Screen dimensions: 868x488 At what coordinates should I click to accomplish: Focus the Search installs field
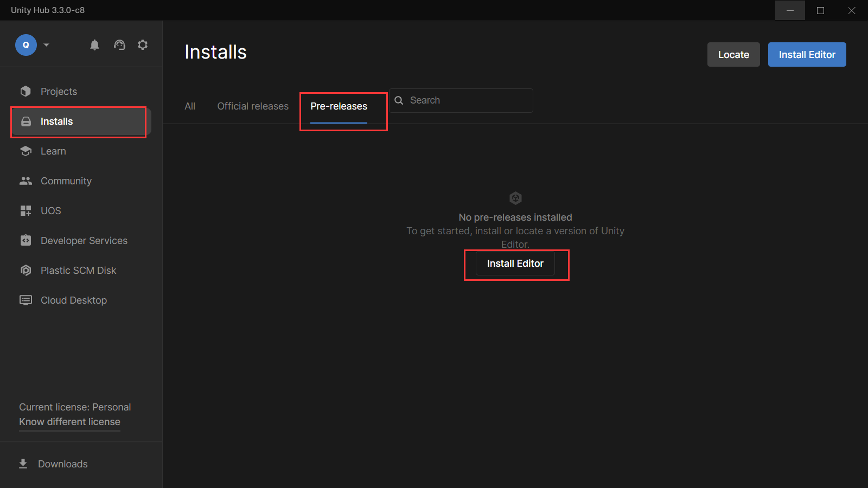[461, 100]
